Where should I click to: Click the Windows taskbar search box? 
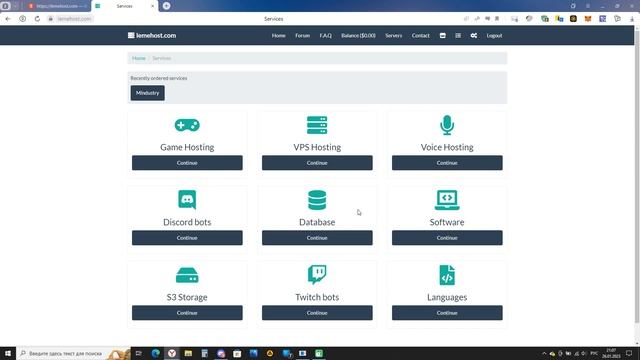(x=73, y=353)
